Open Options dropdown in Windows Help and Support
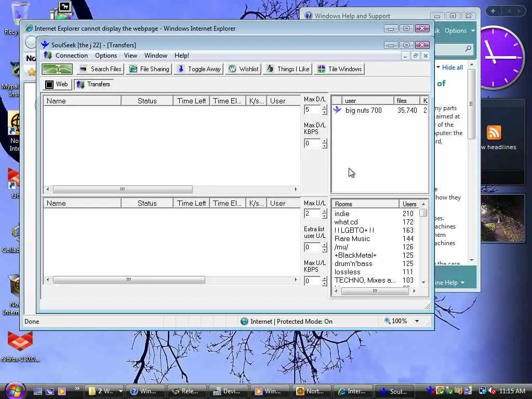532x399 pixels. point(459,31)
